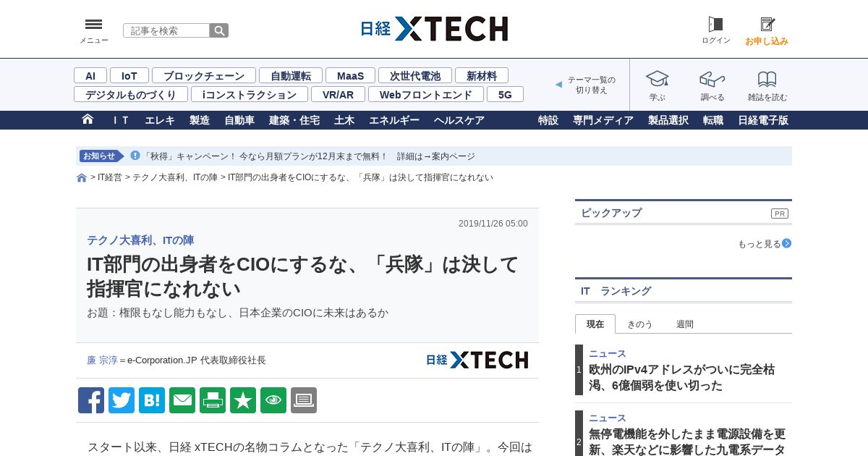Click IT経営 breadcrumb link
868x456 pixels.
tap(110, 177)
